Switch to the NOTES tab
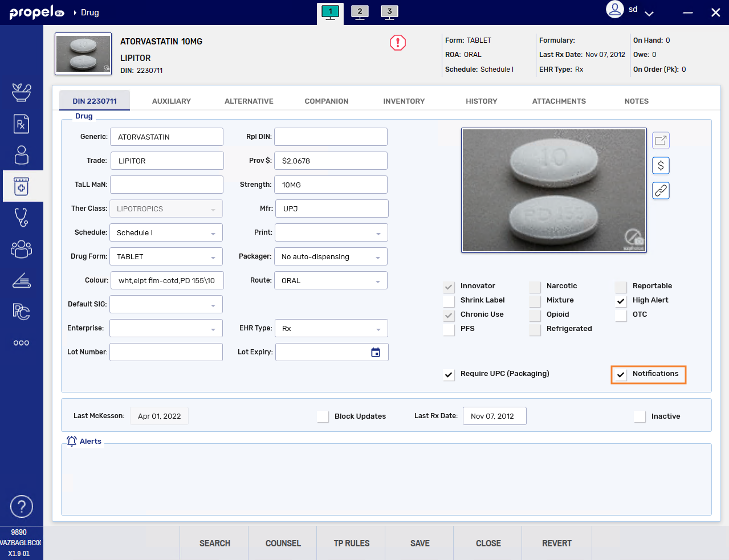This screenshot has height=560, width=729. point(637,101)
